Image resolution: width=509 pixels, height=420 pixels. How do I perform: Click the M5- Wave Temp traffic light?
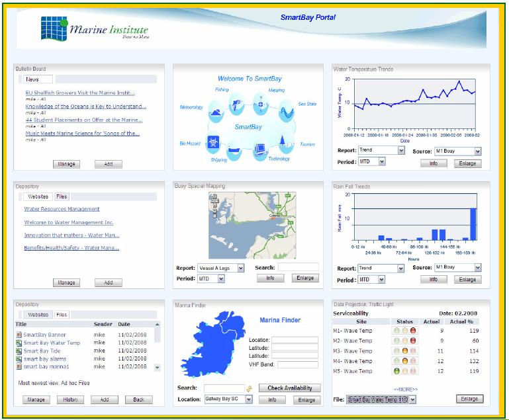point(404,370)
